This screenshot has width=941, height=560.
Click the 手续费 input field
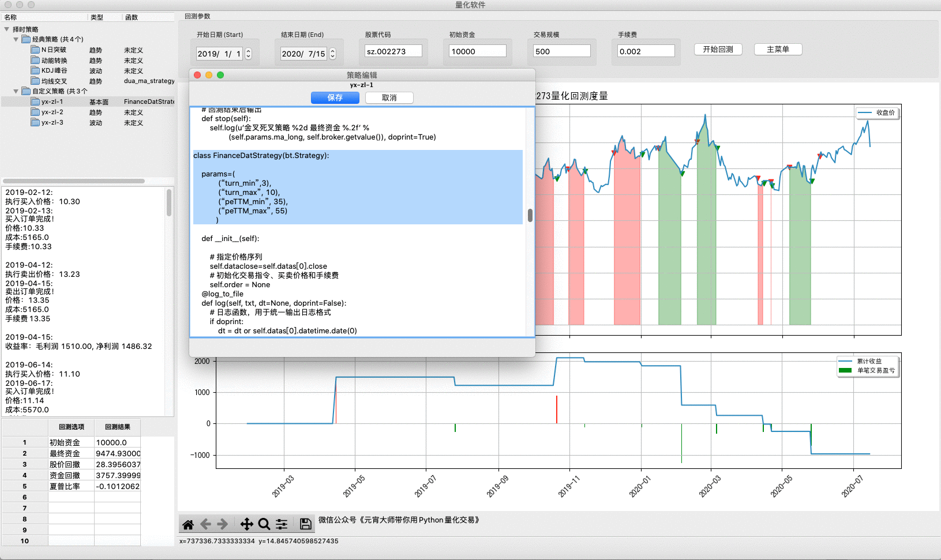tap(646, 51)
